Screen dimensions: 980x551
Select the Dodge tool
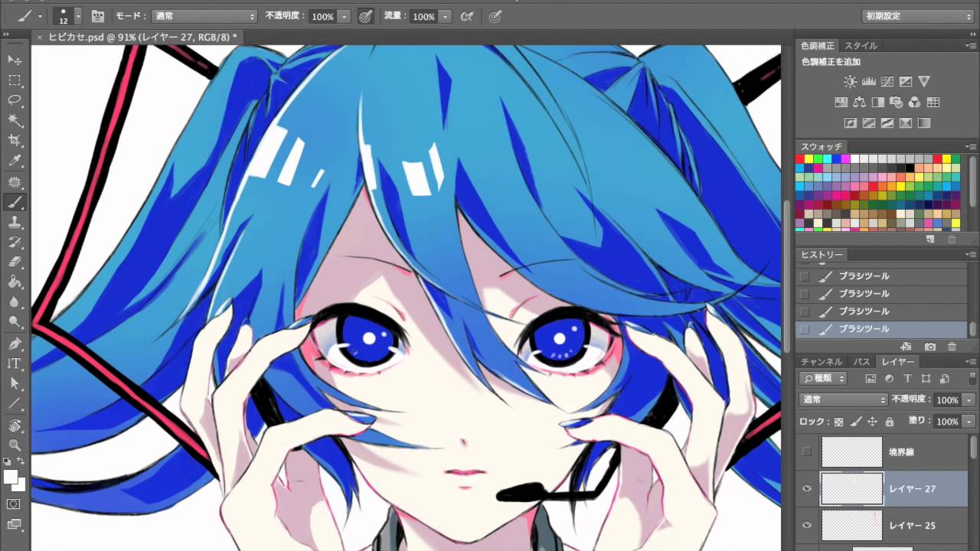point(15,322)
